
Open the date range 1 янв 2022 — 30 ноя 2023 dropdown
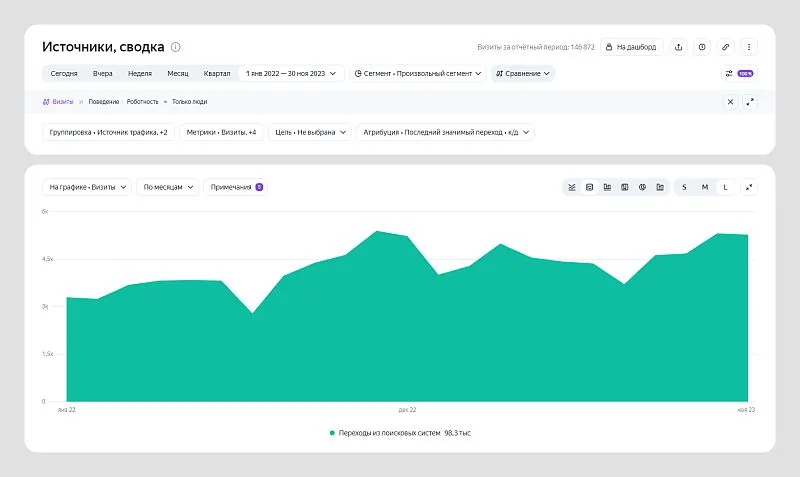(x=291, y=73)
